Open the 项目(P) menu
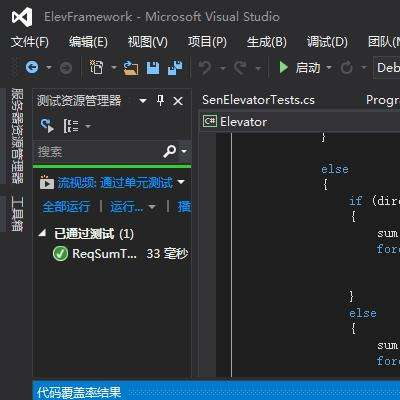 pyautogui.click(x=207, y=42)
